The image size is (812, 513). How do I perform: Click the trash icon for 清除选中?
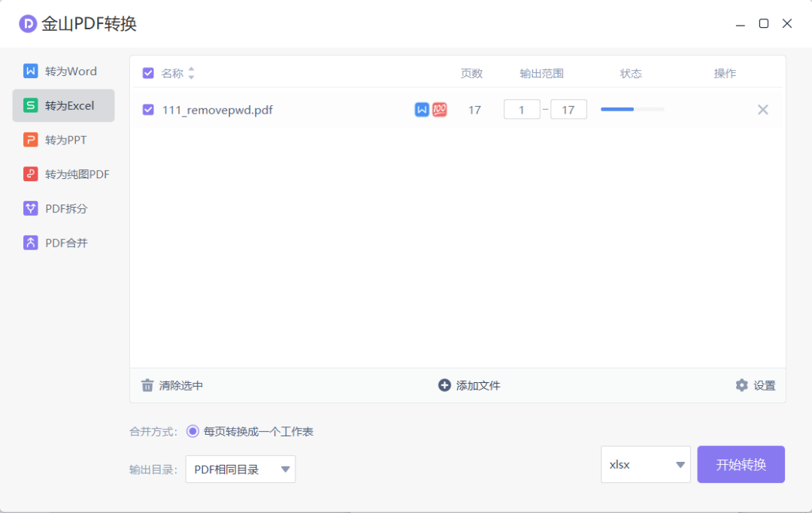(x=147, y=386)
